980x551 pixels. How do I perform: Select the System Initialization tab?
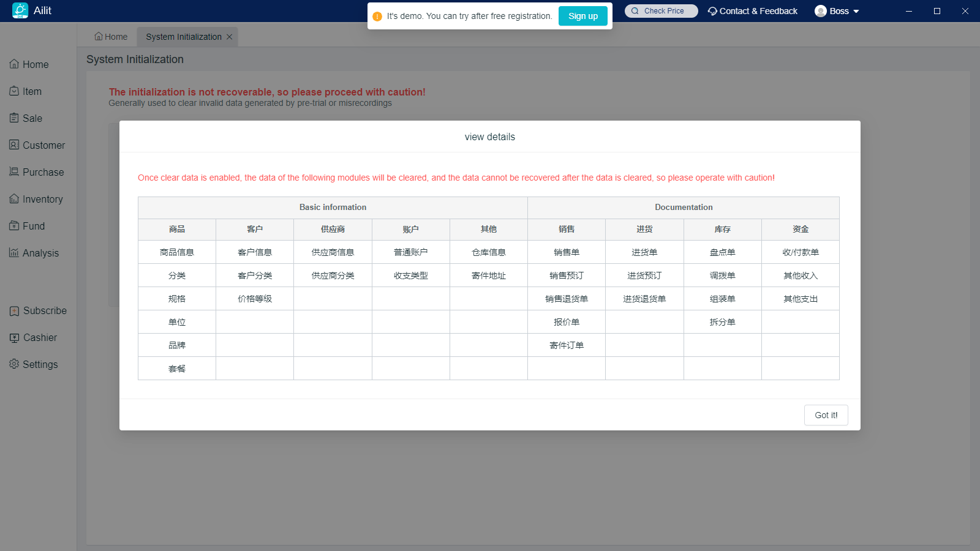tap(183, 37)
